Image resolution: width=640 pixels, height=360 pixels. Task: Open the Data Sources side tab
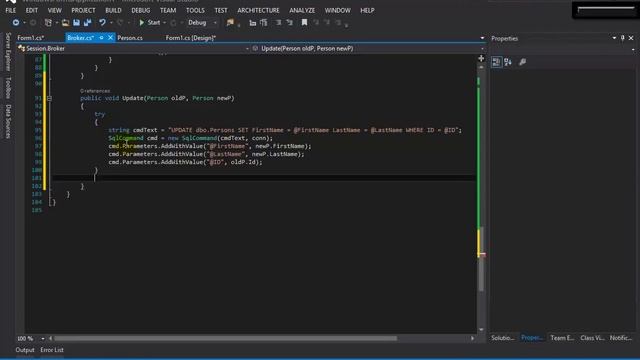[x=8, y=121]
